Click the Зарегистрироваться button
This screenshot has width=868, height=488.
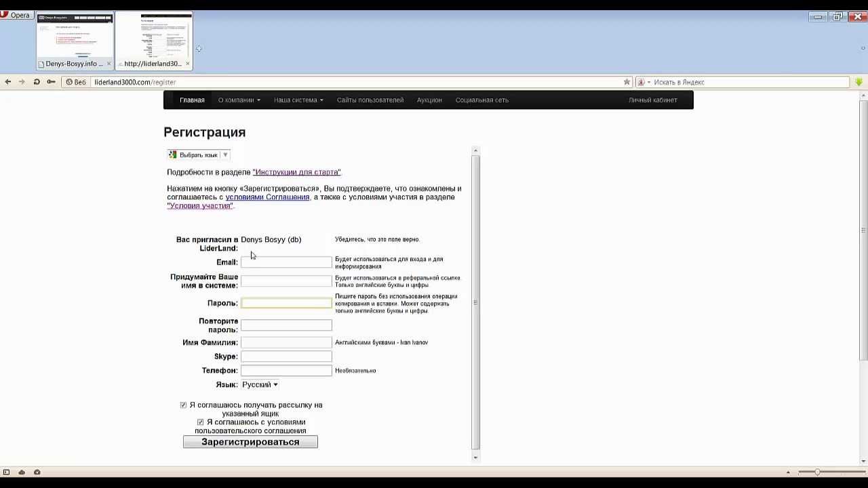pos(250,442)
